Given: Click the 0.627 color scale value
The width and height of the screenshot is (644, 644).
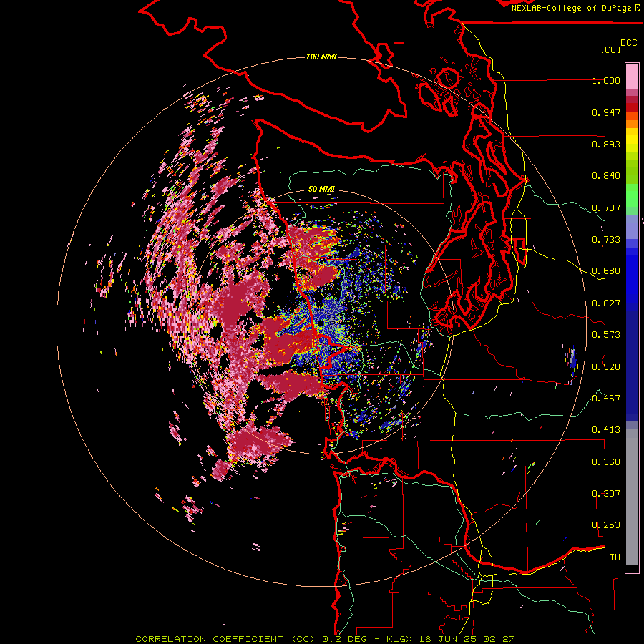Looking at the screenshot, I should tap(606, 303).
